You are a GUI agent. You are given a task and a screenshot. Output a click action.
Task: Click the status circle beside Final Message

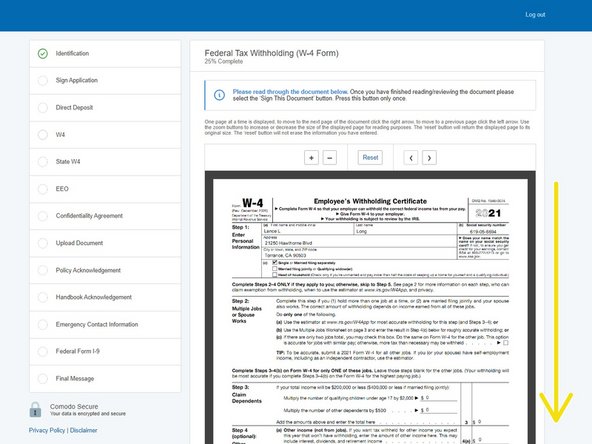coord(43,378)
